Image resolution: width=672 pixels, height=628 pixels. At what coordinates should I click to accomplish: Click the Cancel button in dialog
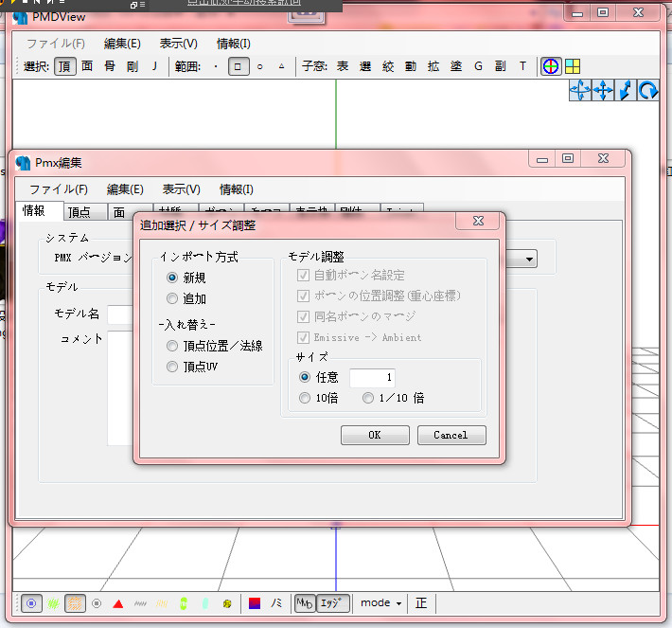click(x=451, y=435)
